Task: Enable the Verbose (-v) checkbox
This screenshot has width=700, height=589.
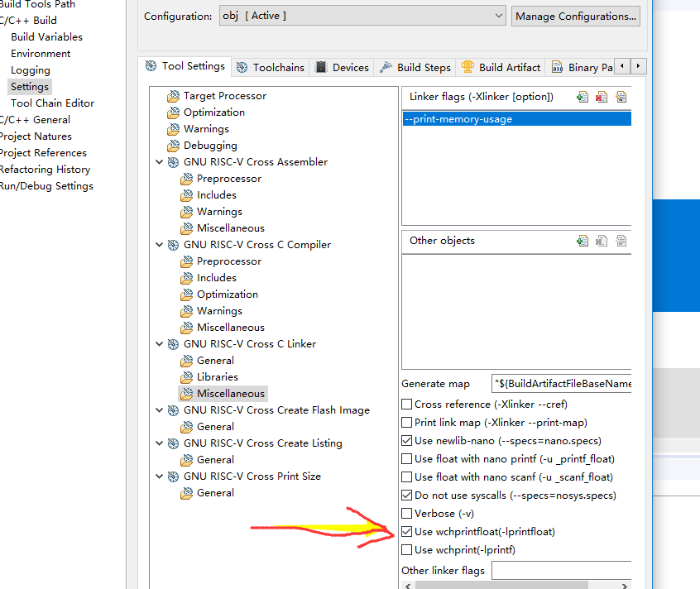Action: [x=406, y=514]
